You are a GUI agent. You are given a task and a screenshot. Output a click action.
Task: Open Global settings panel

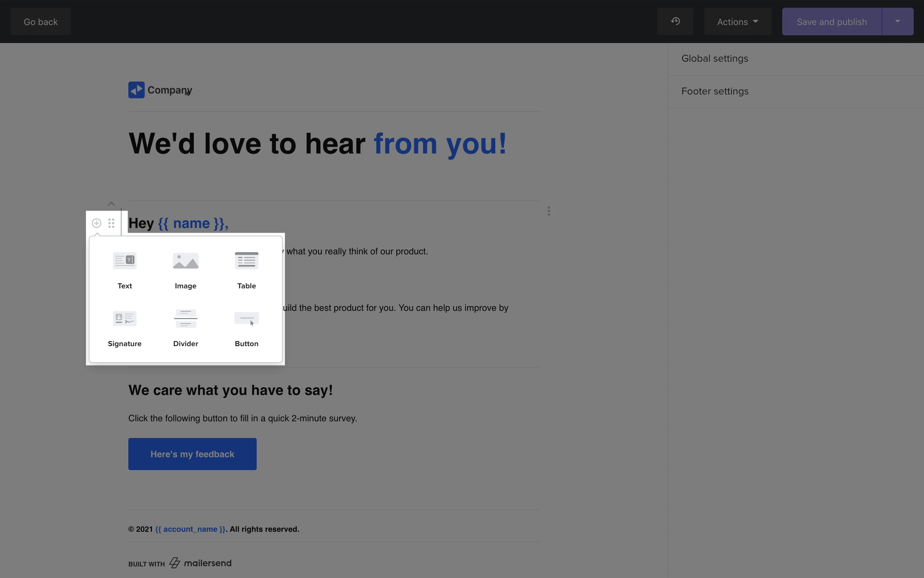[796, 59]
